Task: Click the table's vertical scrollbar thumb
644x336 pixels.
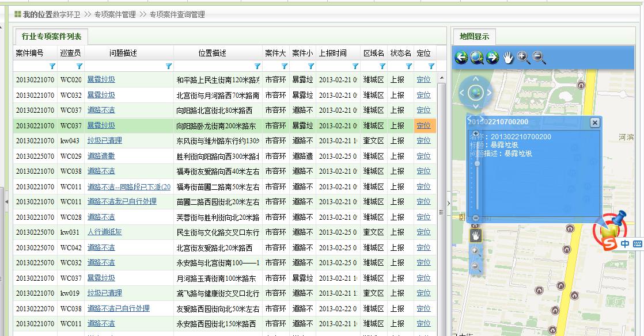Action: click(x=441, y=208)
